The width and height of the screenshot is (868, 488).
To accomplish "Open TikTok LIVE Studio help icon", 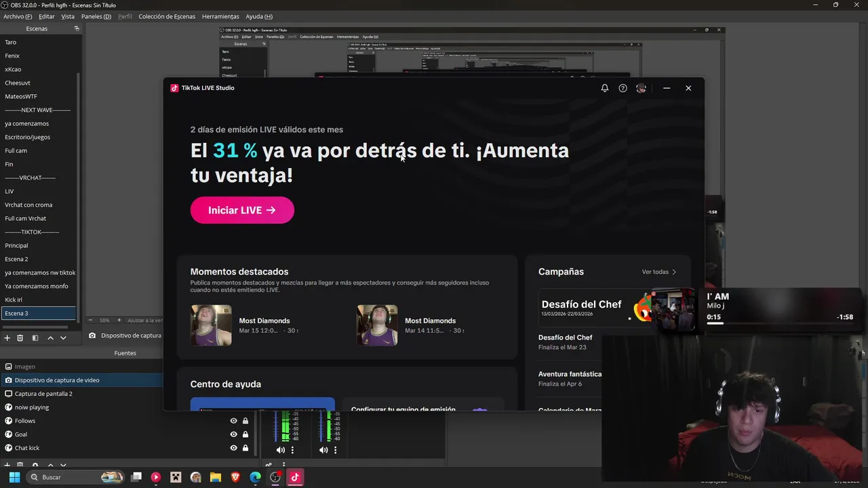I will [623, 88].
